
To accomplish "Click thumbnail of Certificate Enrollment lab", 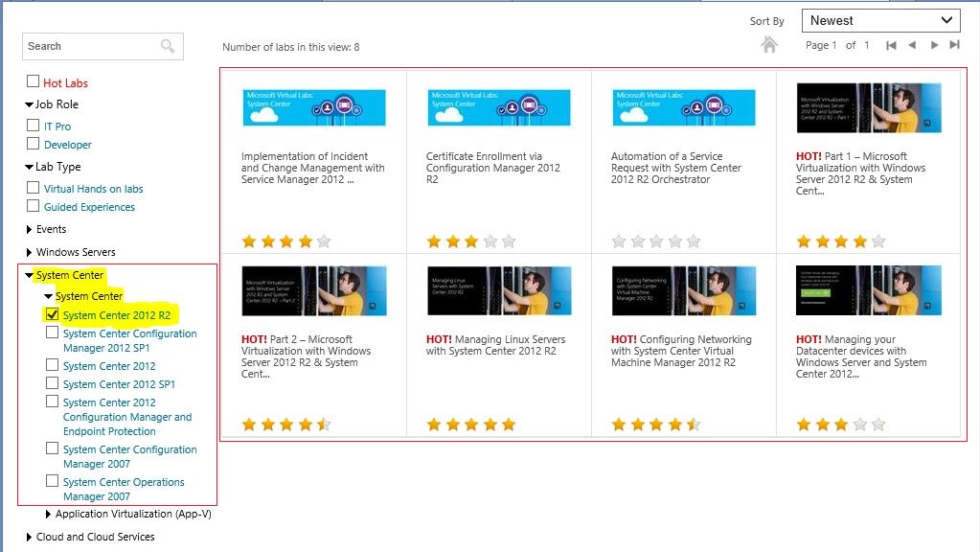I will 499,107.
